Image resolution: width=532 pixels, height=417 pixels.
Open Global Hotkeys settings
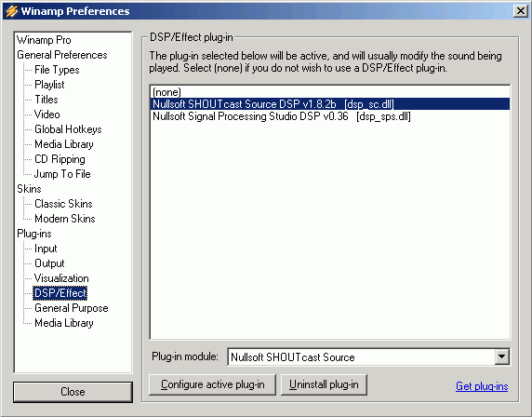pos(68,129)
